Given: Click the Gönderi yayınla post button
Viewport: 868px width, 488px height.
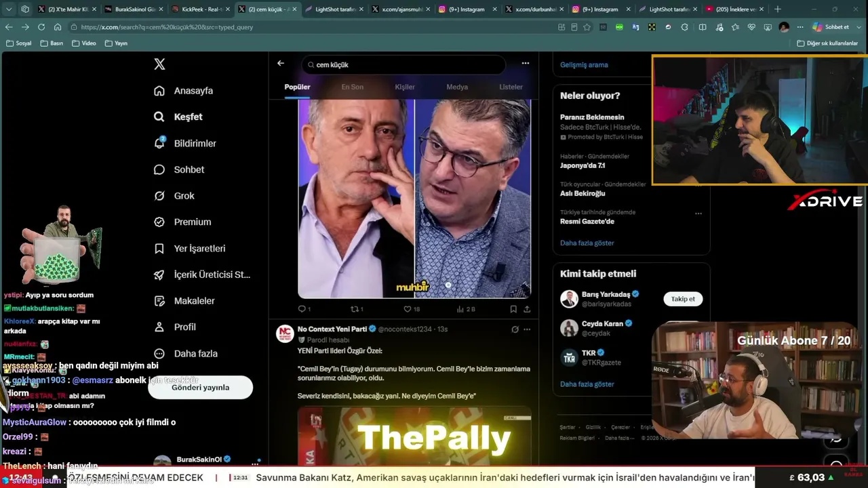Looking at the screenshot, I should pyautogui.click(x=201, y=388).
